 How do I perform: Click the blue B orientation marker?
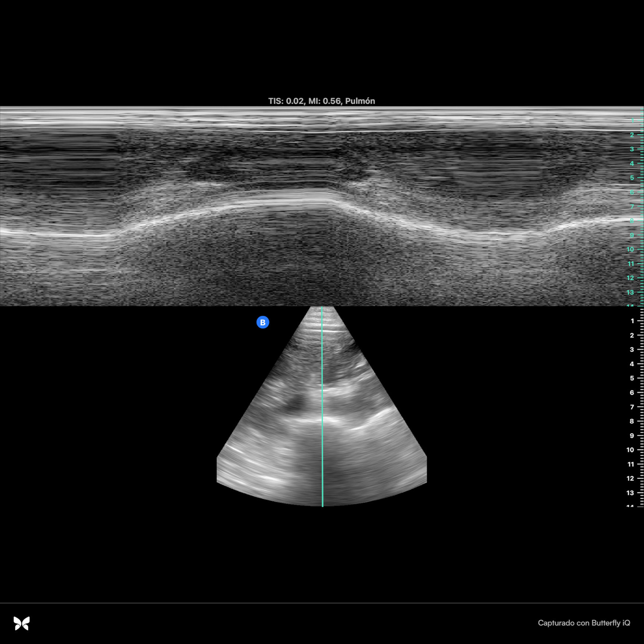262,322
